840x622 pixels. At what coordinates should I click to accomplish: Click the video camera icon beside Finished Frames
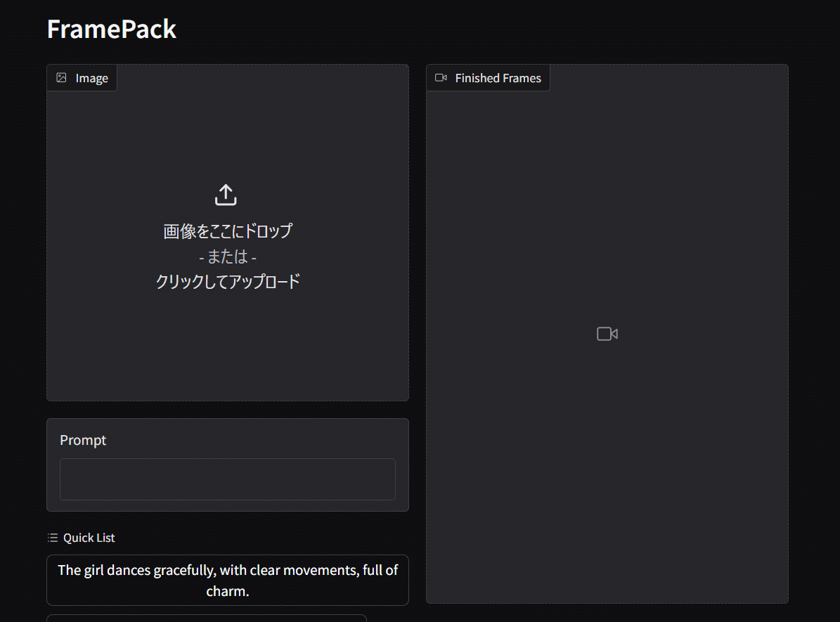tap(441, 77)
